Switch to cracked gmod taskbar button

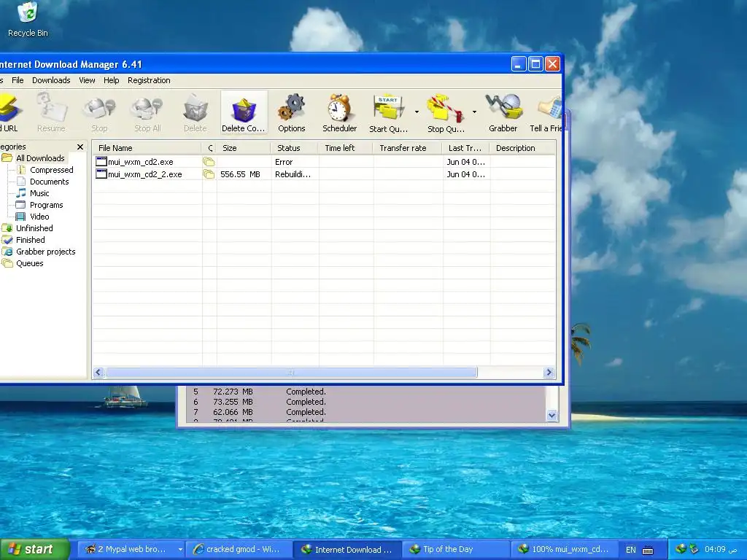239,550
